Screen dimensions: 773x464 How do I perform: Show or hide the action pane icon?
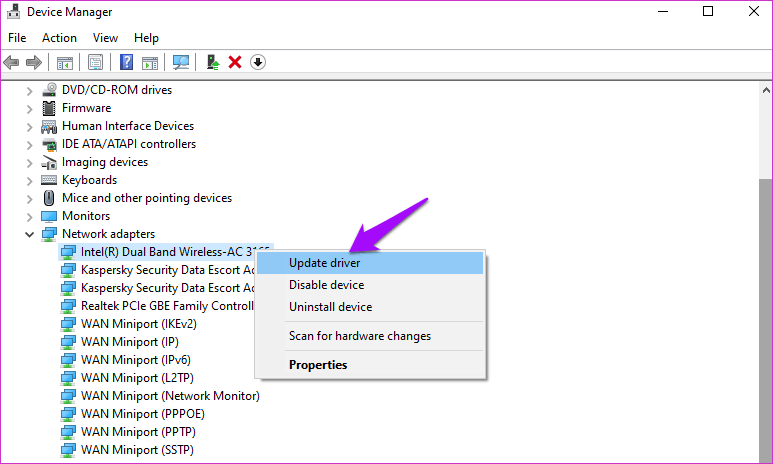[150, 63]
